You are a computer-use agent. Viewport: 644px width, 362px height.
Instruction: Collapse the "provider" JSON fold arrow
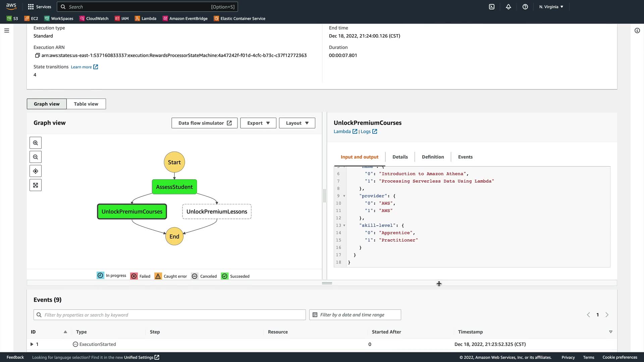tap(344, 196)
